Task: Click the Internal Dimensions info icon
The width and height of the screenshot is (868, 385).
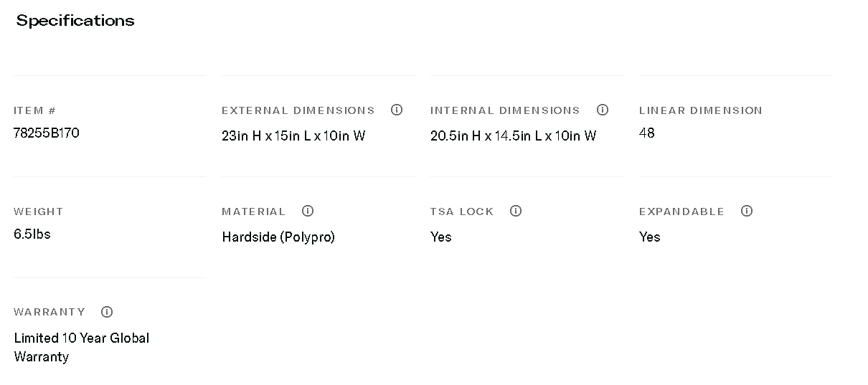Action: (x=603, y=110)
